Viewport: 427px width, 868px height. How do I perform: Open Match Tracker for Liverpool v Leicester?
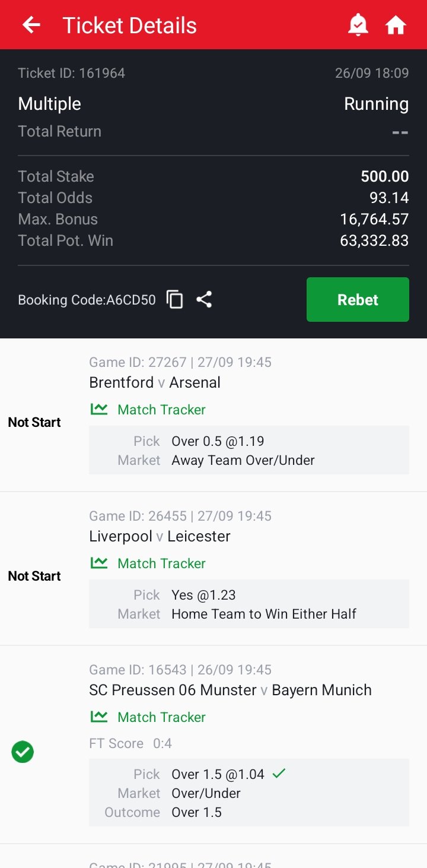pos(161,563)
